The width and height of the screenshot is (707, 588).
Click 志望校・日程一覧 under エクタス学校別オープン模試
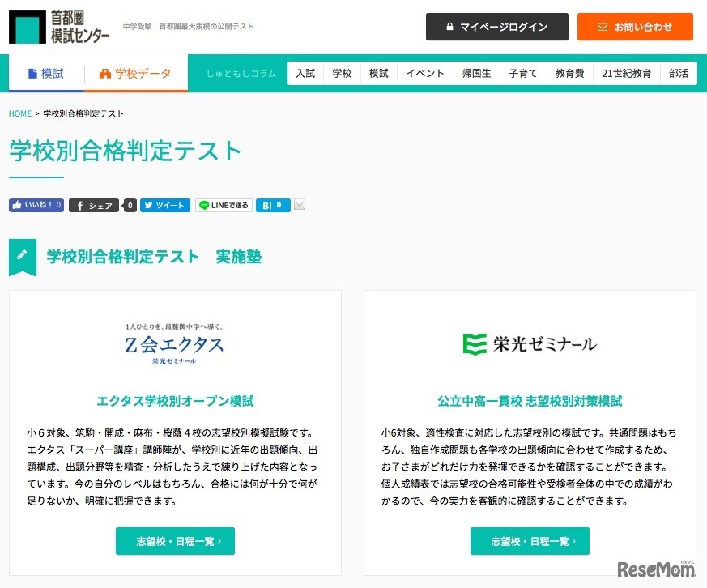(175, 541)
